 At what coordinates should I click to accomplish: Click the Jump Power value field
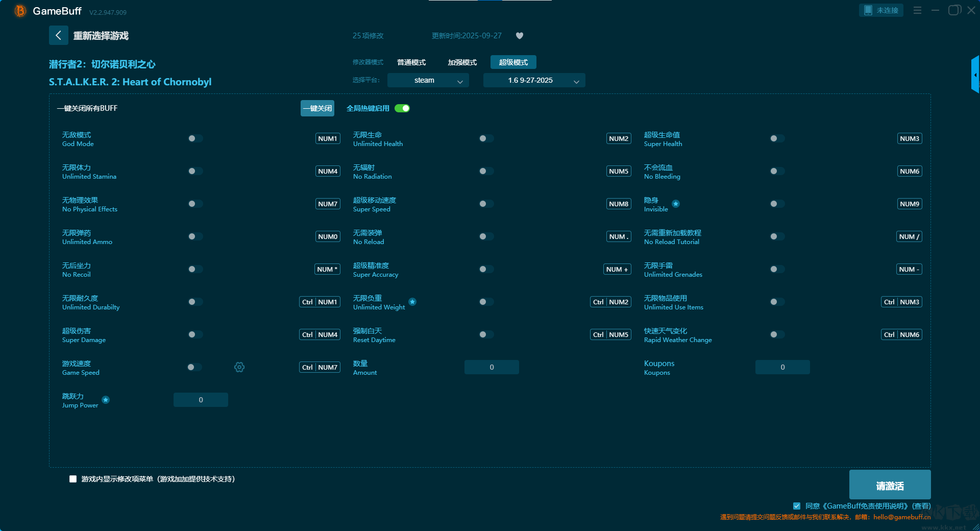[201, 400]
